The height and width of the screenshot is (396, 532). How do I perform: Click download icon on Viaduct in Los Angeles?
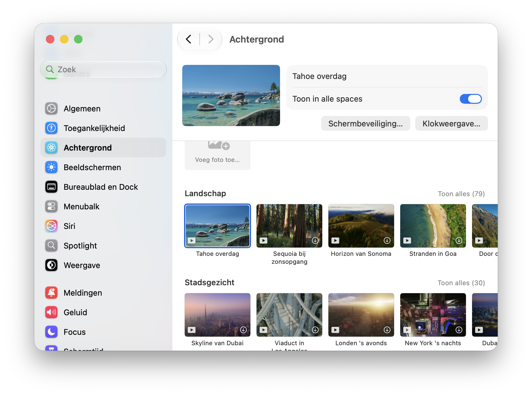coord(315,330)
